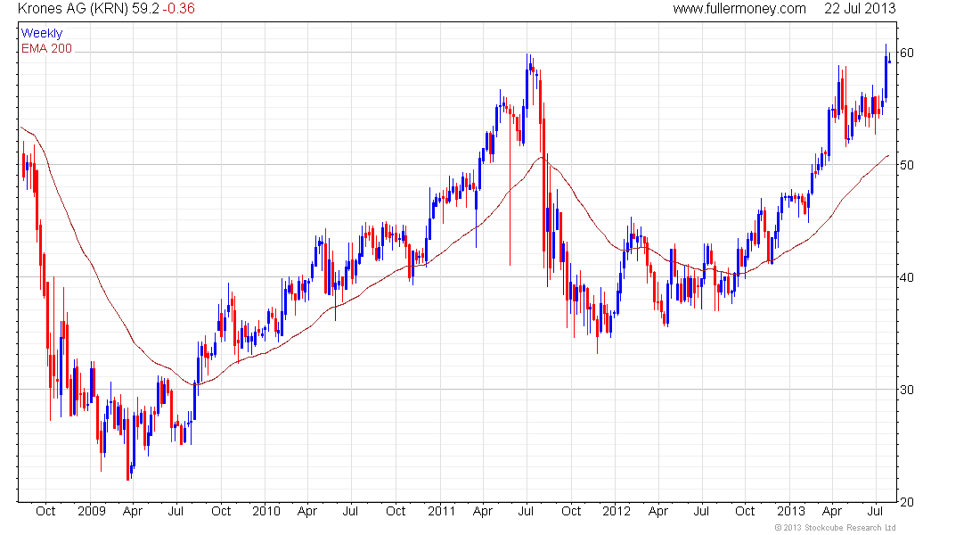Click the Oct label just before 2012

[x=570, y=511]
